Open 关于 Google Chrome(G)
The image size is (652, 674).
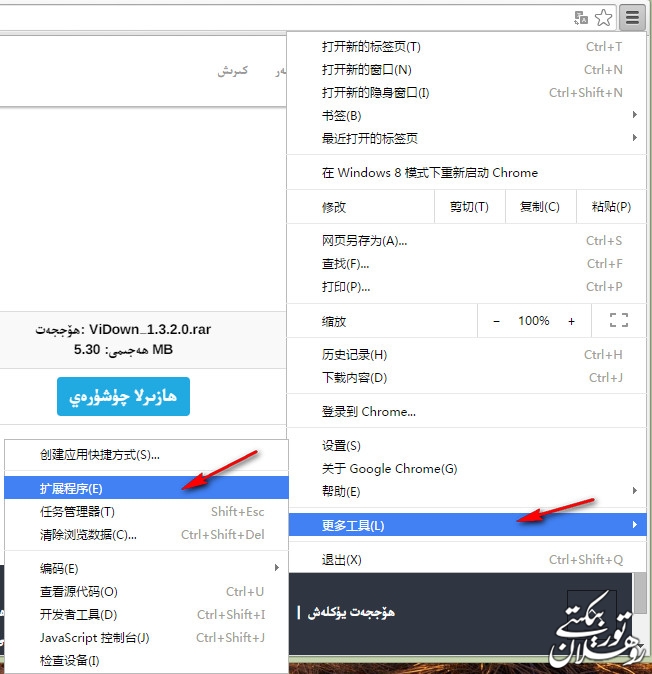pos(467,469)
